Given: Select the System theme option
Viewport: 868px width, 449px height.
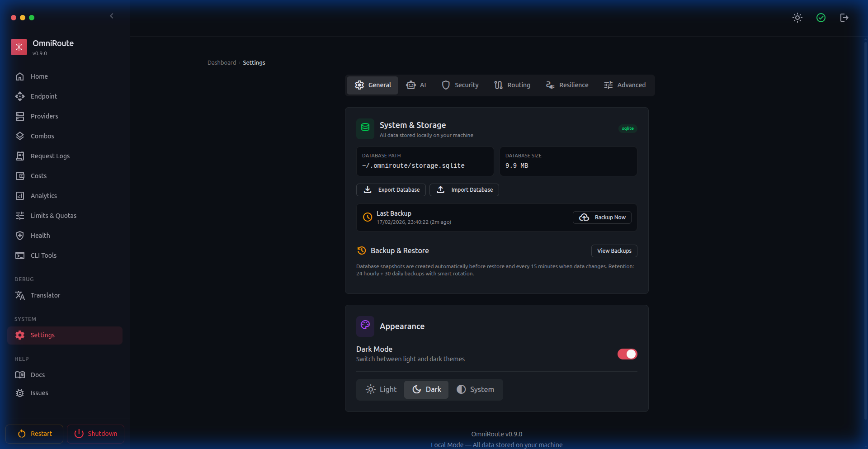Looking at the screenshot, I should [x=475, y=389].
